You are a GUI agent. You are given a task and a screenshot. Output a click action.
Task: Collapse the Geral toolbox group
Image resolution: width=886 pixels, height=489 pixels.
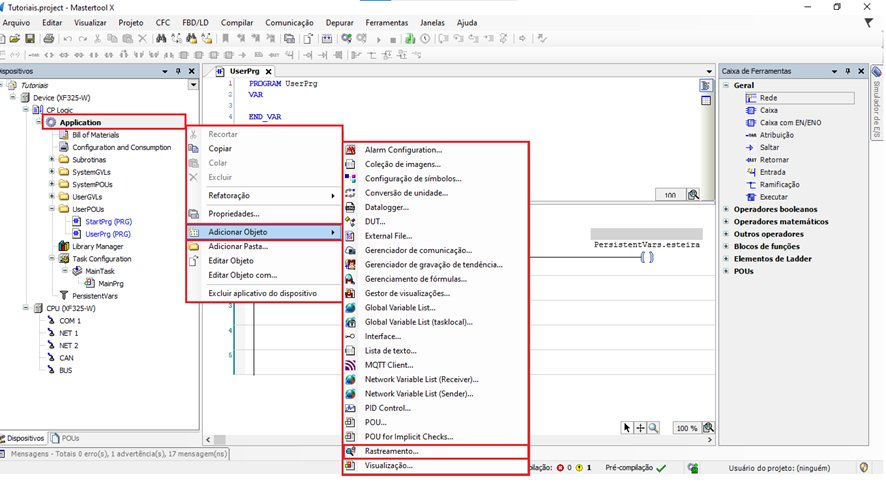tap(726, 85)
